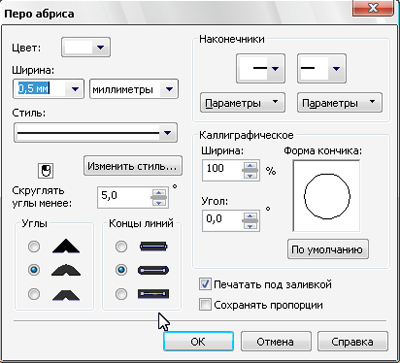Open the миллиметры units dropdown

click(x=134, y=89)
